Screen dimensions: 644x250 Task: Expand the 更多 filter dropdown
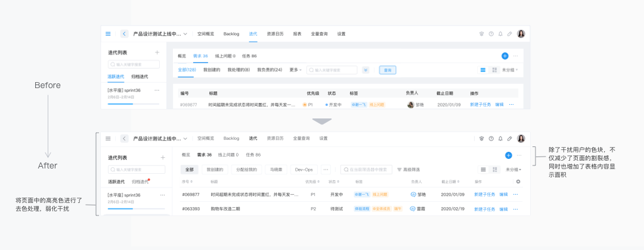pyautogui.click(x=296, y=70)
